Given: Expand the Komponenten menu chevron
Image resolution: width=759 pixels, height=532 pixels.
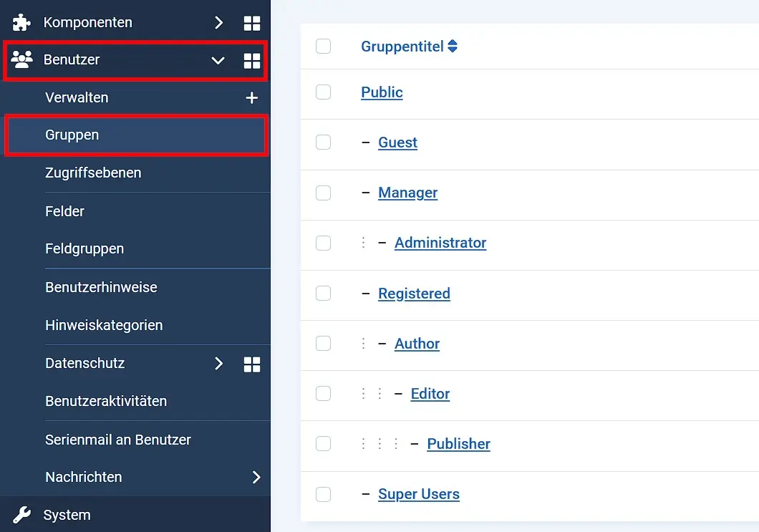Looking at the screenshot, I should pyautogui.click(x=219, y=22).
